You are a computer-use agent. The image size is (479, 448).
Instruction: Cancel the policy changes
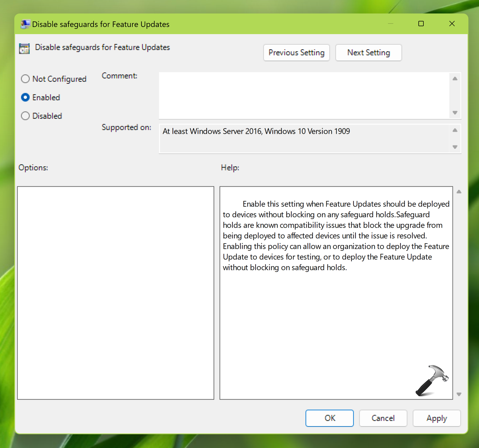click(x=383, y=418)
